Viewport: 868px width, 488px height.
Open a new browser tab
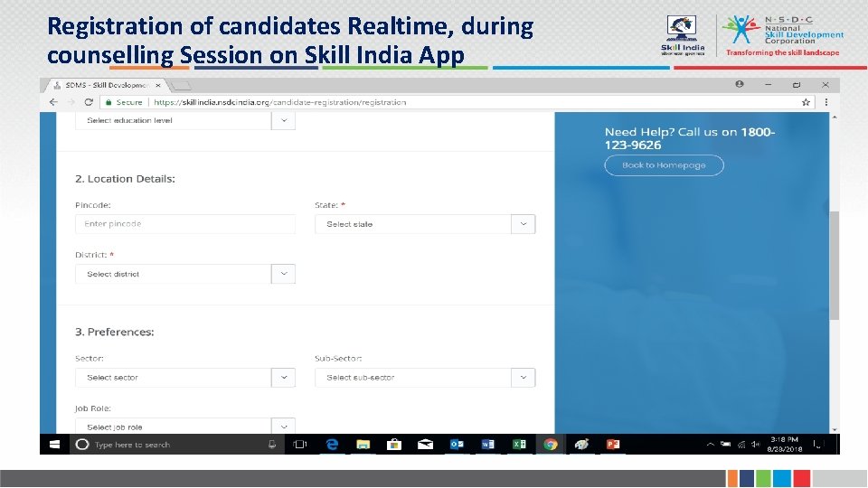coord(182,85)
